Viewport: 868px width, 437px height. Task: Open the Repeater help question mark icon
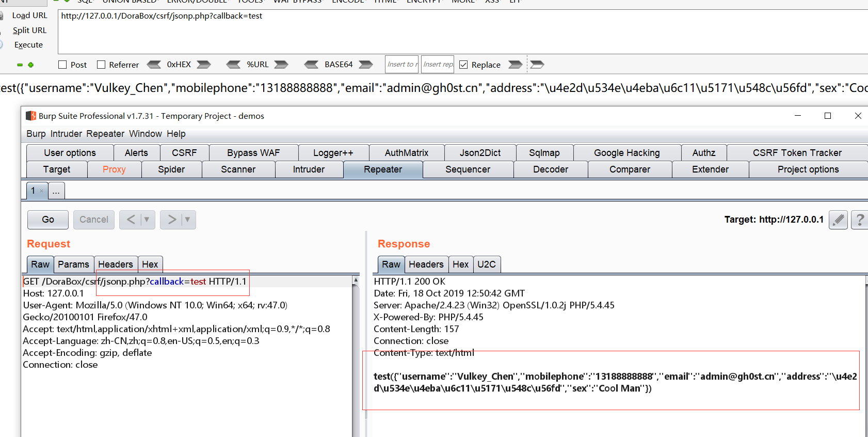(860, 220)
